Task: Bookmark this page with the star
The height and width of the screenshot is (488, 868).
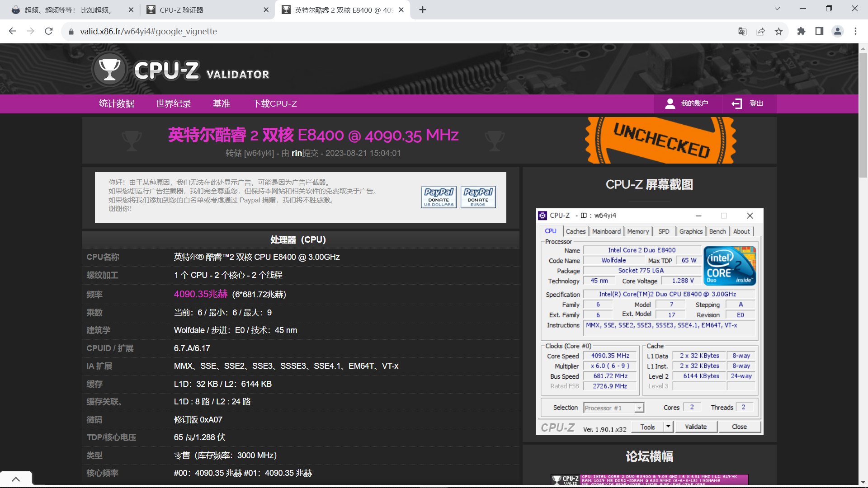Action: (x=778, y=31)
